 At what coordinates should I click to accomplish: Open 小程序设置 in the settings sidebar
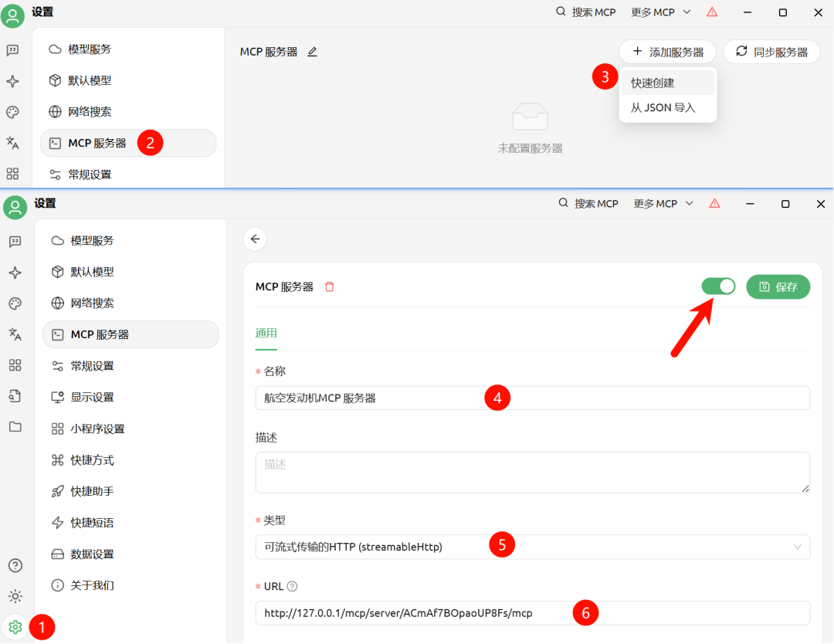click(131, 429)
